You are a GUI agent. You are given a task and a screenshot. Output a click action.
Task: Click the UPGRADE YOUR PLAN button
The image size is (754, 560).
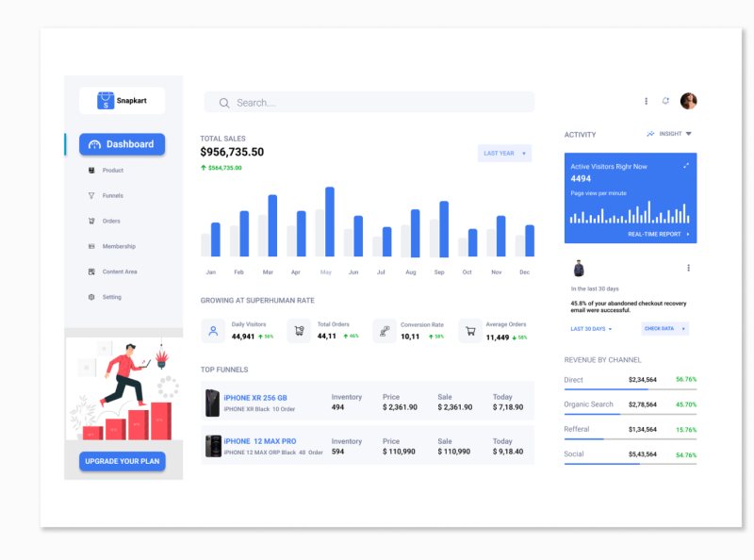coord(122,461)
